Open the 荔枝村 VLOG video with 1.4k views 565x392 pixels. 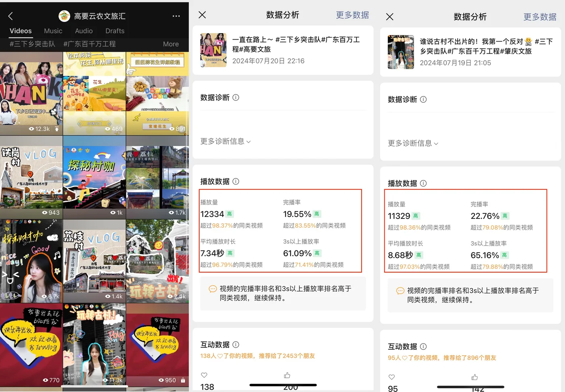[94, 261]
